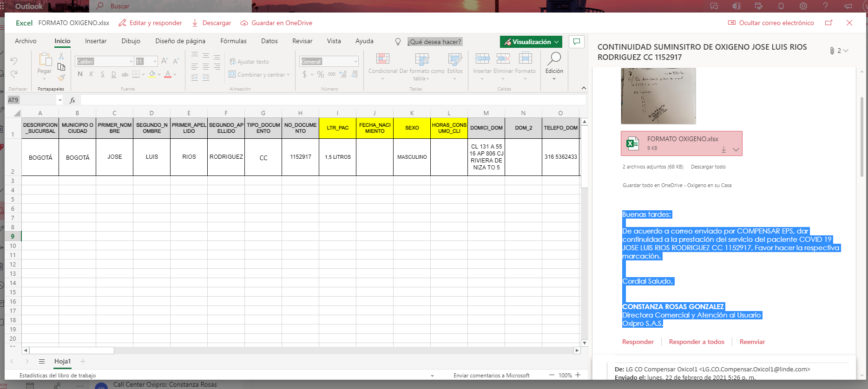
Task: Toggle double underline (D) formatting
Action: point(114,74)
